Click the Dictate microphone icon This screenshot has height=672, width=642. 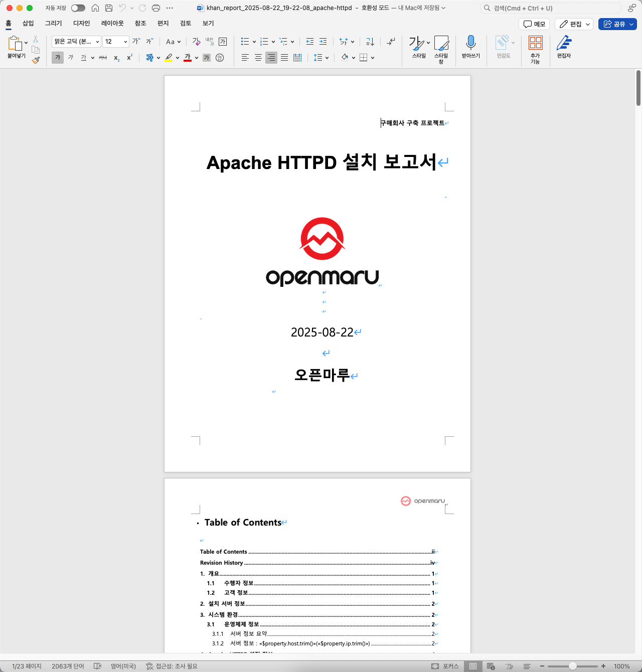tap(470, 43)
